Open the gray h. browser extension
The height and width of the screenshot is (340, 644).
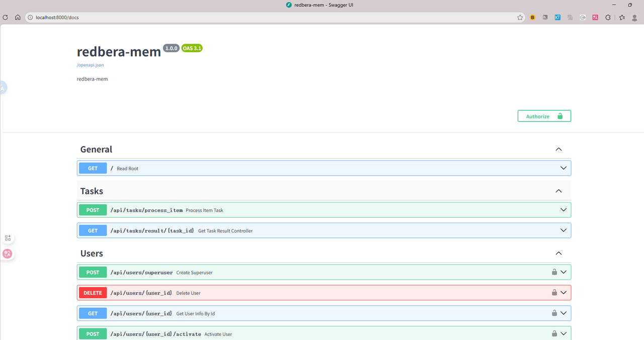545,17
